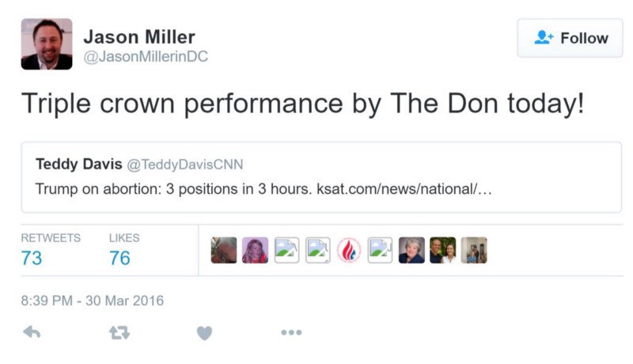Open the 8:39 PM - 30 Mar 2016 timestamp
633x364 pixels.
[x=92, y=301]
